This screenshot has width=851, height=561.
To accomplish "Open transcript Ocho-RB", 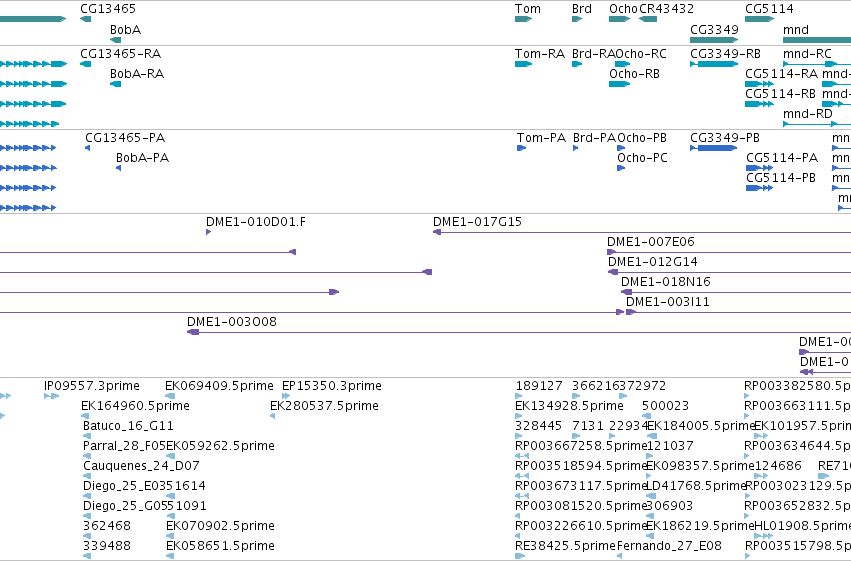I will (634, 74).
